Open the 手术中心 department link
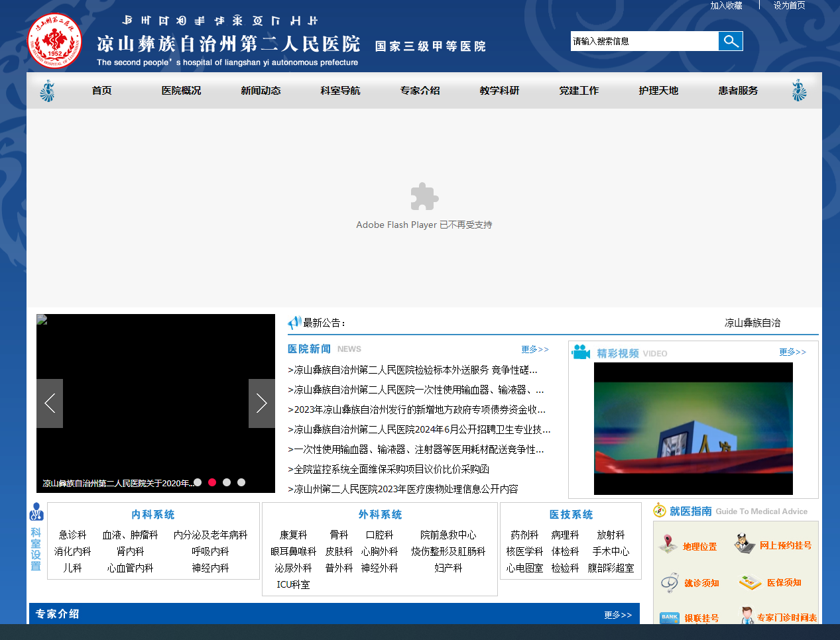The height and width of the screenshot is (640, 840). pyautogui.click(x=611, y=551)
